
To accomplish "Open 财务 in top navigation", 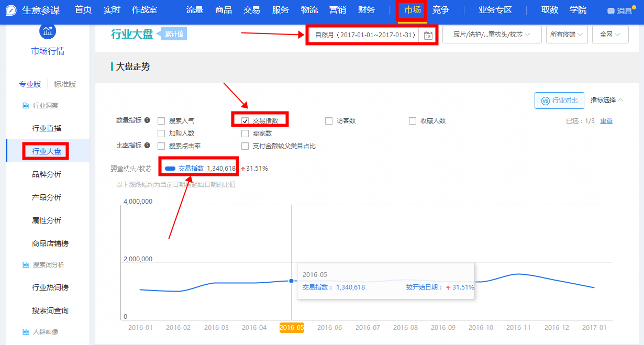I will pos(367,10).
